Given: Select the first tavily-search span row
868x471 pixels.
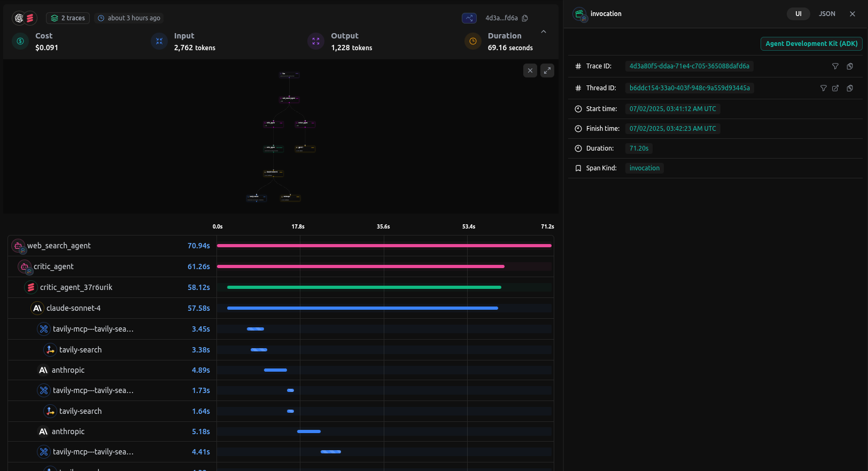Looking at the screenshot, I should click(80, 350).
